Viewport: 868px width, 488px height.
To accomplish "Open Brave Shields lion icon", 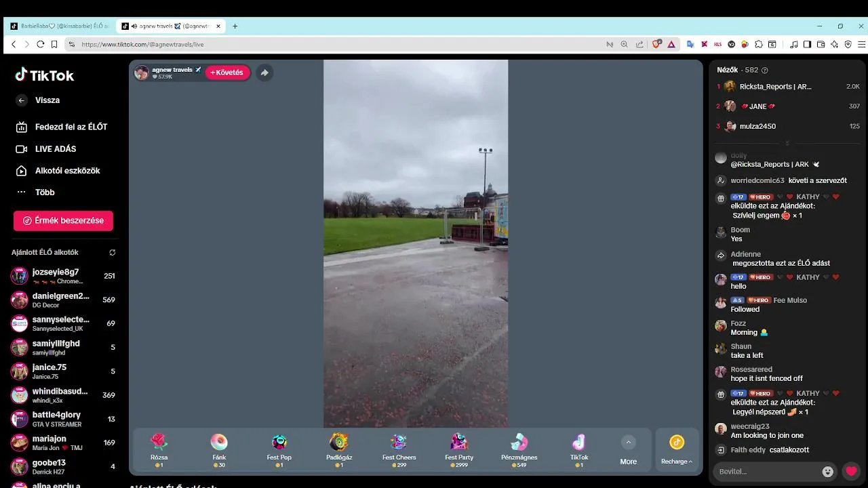I will 656,44.
